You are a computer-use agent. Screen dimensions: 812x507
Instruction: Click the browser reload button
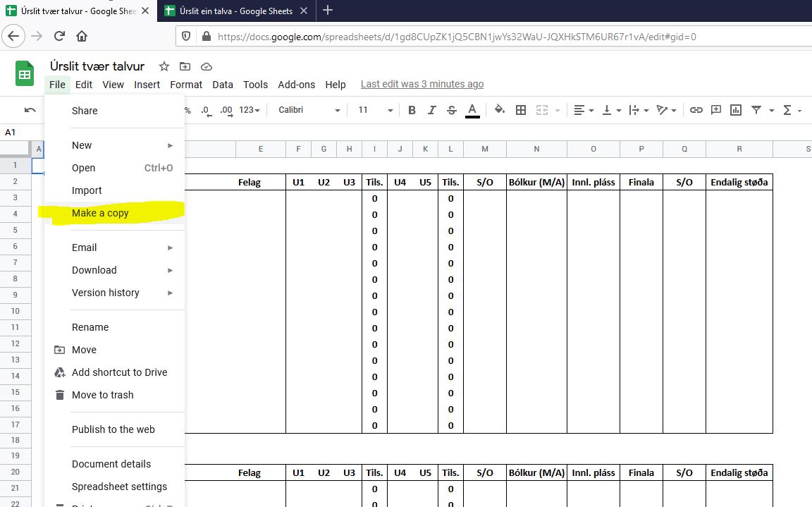(x=60, y=36)
